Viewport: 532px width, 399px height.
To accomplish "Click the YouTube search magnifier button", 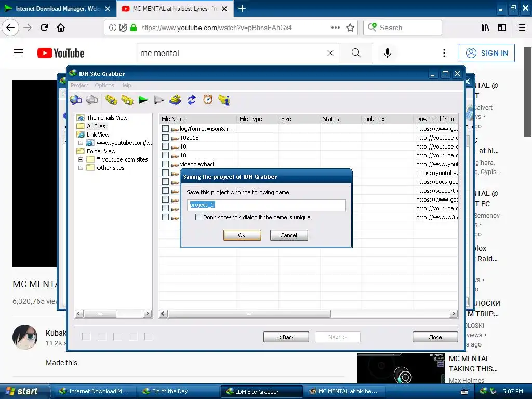I will (356, 53).
